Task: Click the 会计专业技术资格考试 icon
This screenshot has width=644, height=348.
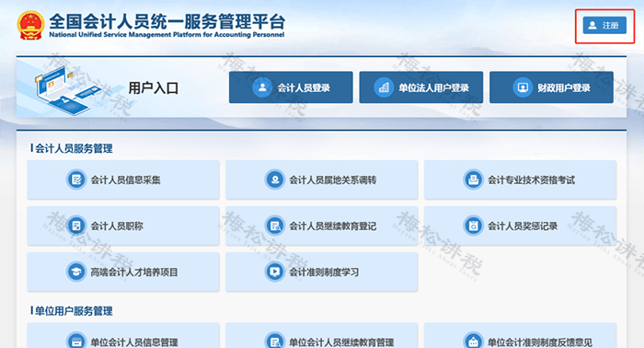Action: (x=473, y=180)
